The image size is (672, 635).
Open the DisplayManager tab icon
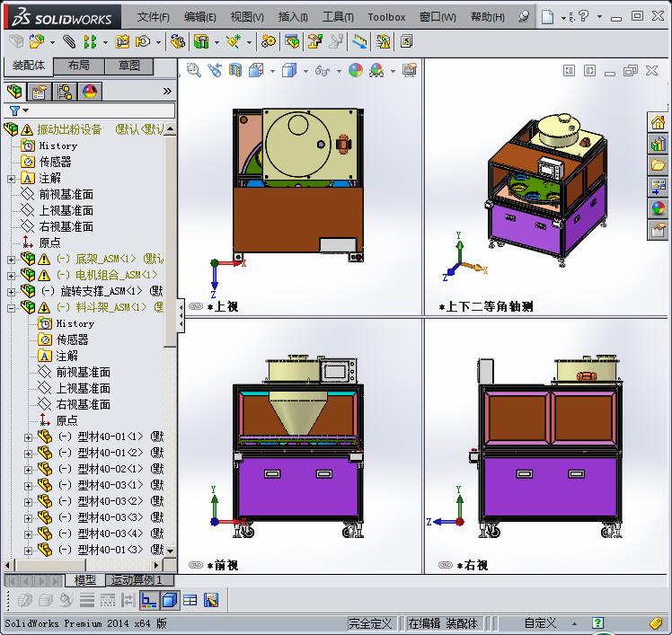point(90,92)
